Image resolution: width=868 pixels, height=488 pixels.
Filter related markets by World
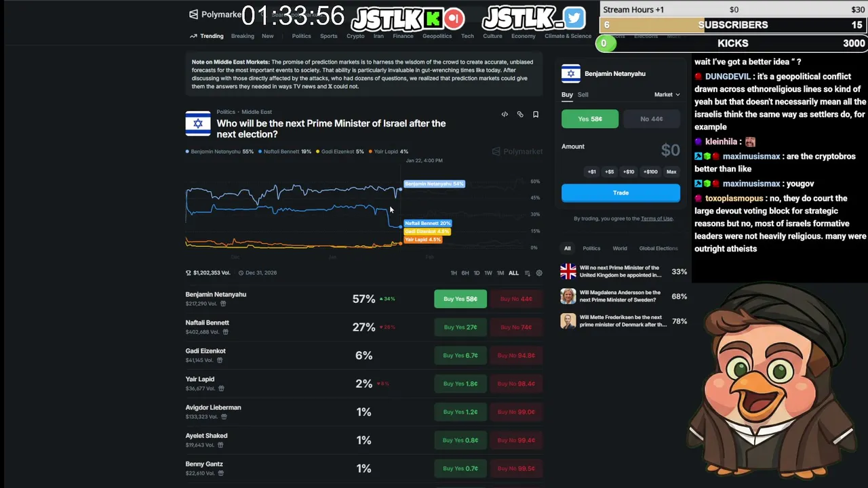point(620,248)
